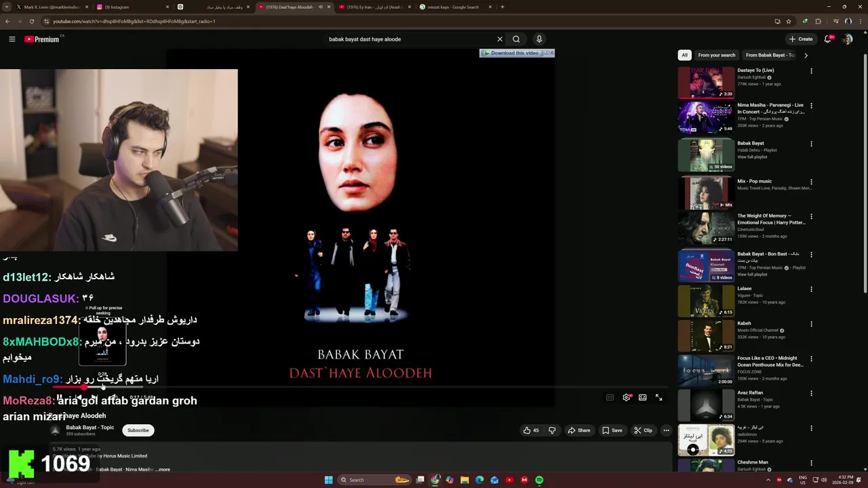Open YouTube notifications bell

pos(828,39)
